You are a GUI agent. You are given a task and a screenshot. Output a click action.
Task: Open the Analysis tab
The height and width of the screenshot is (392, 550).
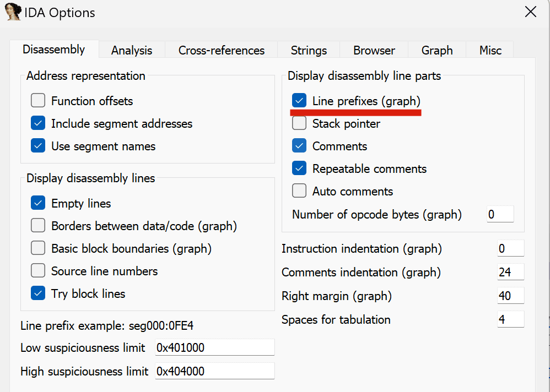click(x=132, y=50)
